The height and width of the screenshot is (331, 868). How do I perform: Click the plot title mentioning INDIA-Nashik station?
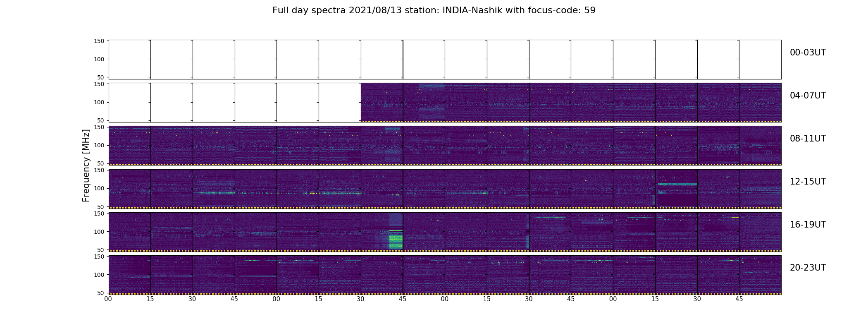[x=434, y=10]
